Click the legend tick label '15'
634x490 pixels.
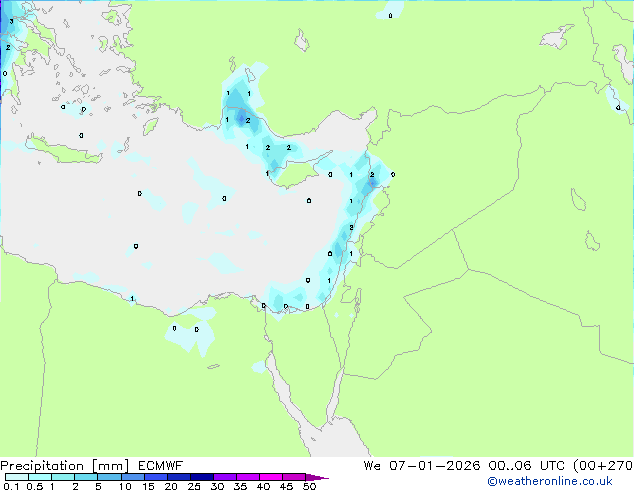tap(148, 486)
